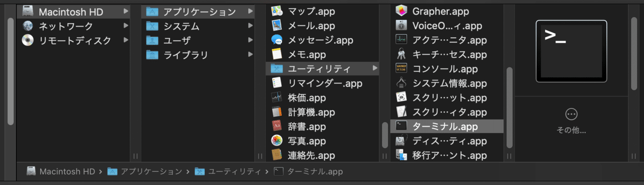Expand the システム folder arrow
644x185 pixels.
(x=250, y=26)
